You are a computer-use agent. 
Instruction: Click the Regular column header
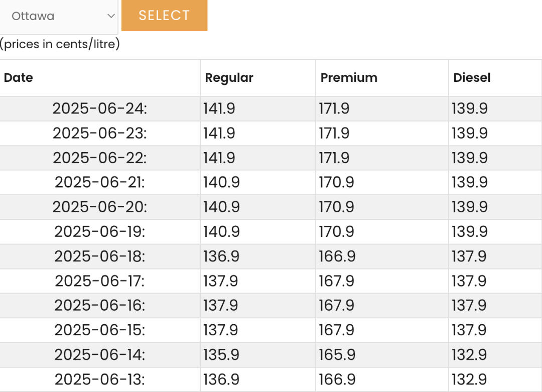click(258, 78)
